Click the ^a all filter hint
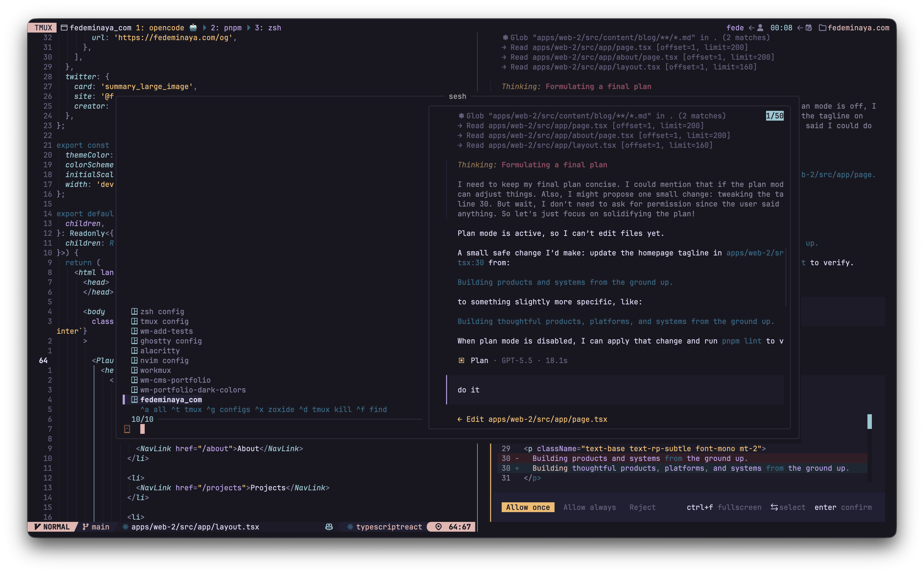The image size is (924, 574). 154,409
